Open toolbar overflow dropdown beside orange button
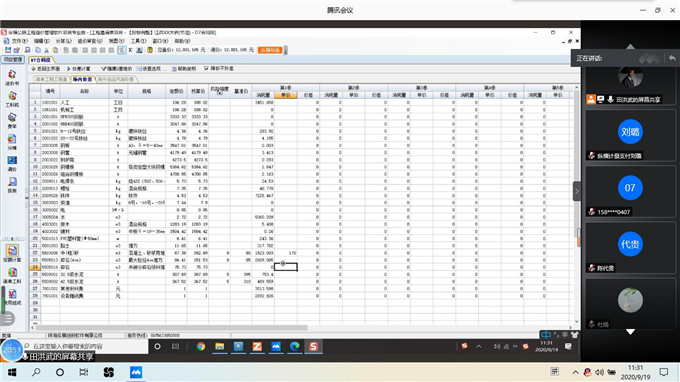Image resolution: width=680 pixels, height=382 pixels. point(285,50)
